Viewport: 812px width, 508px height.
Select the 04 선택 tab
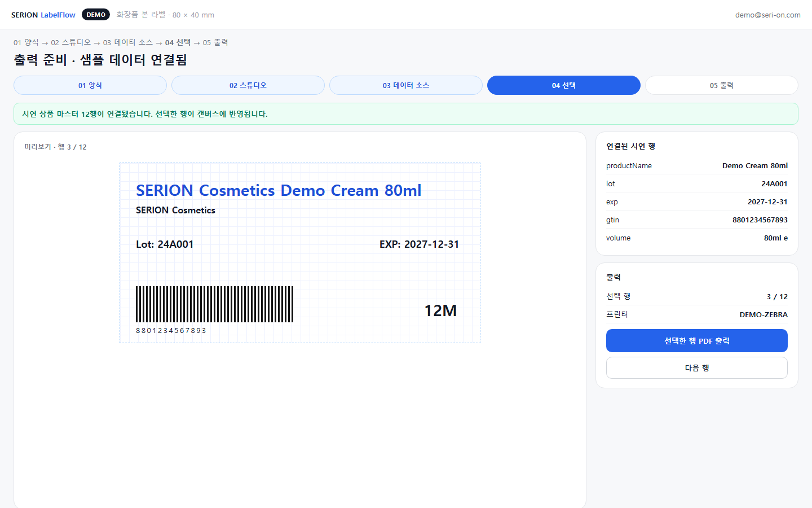pyautogui.click(x=564, y=85)
